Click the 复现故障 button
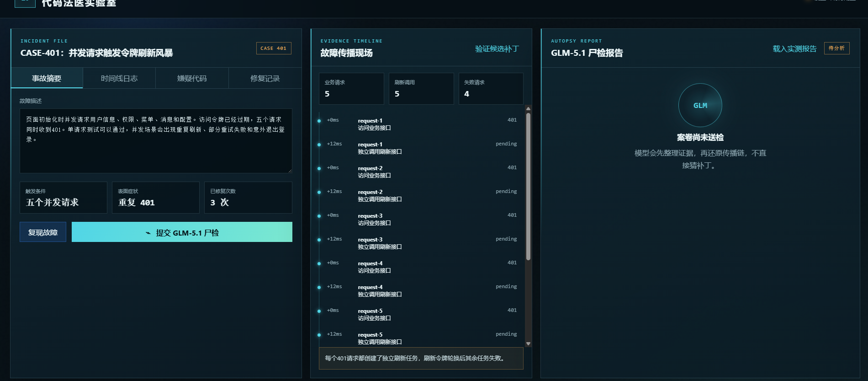 coord(43,232)
